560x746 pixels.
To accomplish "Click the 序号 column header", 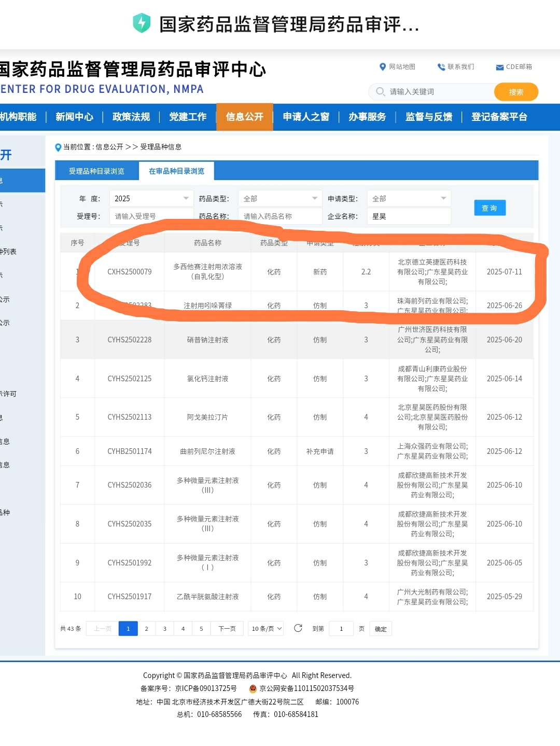I will coord(77,243).
